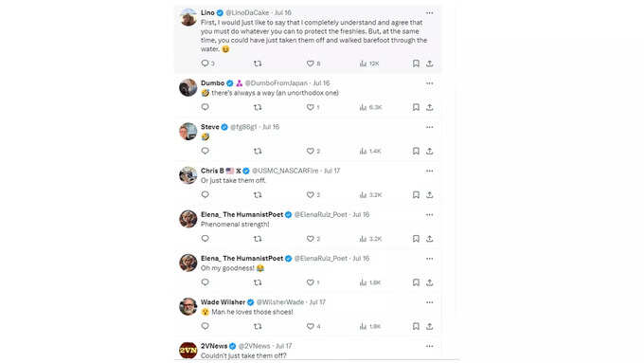Open more options on Steve's tweet
The width and height of the screenshot is (644, 363).
click(x=429, y=127)
